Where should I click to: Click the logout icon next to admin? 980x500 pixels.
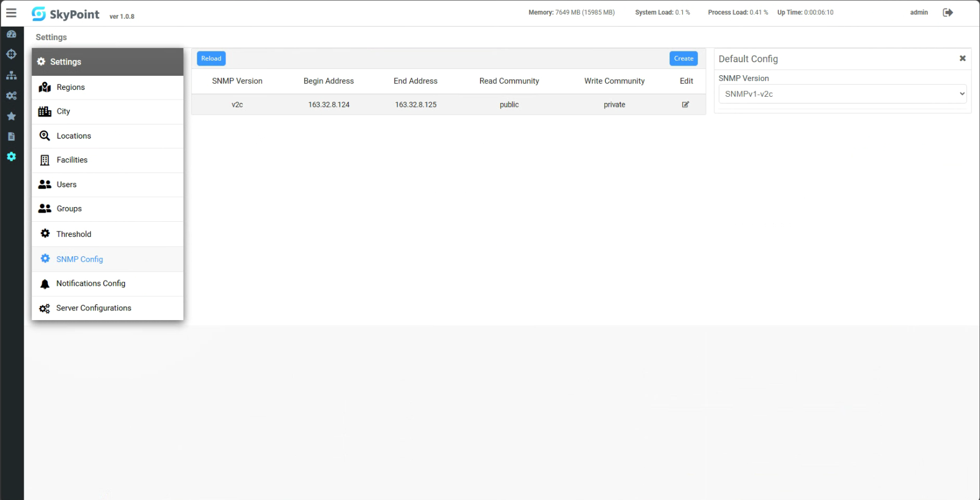point(948,12)
